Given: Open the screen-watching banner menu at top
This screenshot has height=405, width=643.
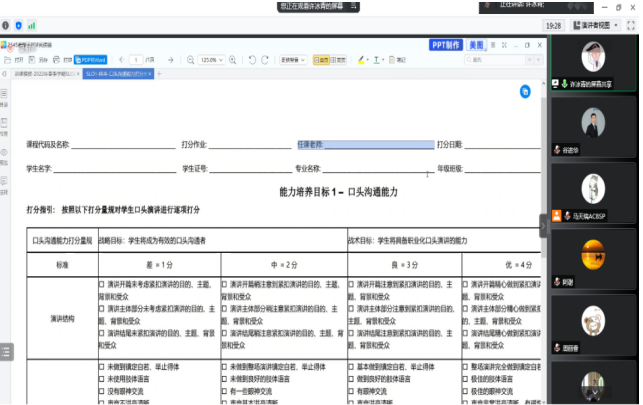Looking at the screenshot, I should click(353, 6).
